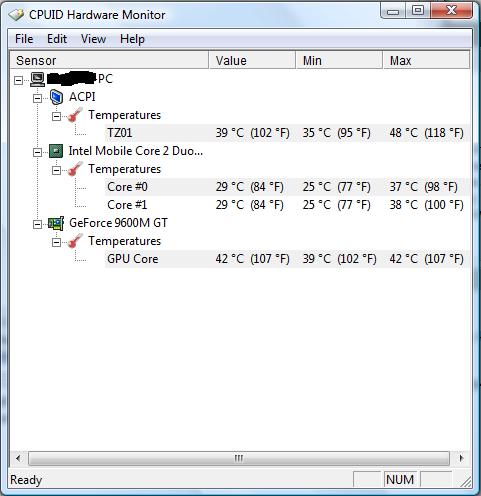
Task: Collapse the Intel Mobile Core 2 Duo node
Action: coord(38,152)
